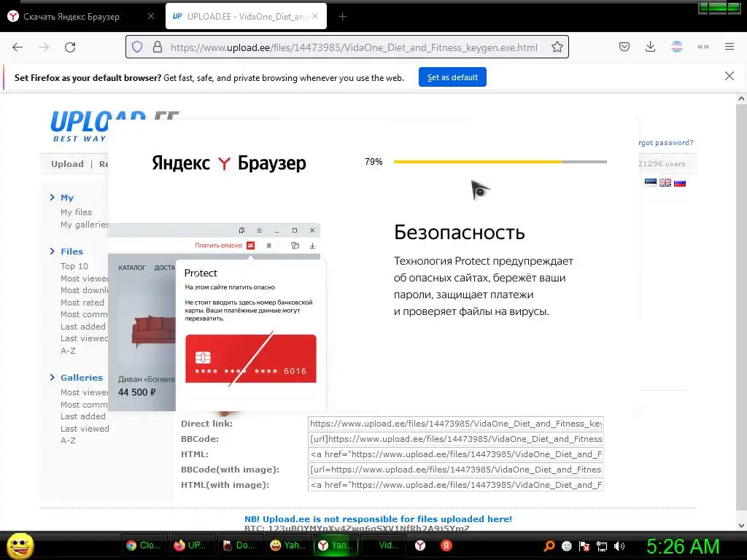Image resolution: width=747 pixels, height=560 pixels.
Task: Select the Direct link text field
Action: click(456, 424)
